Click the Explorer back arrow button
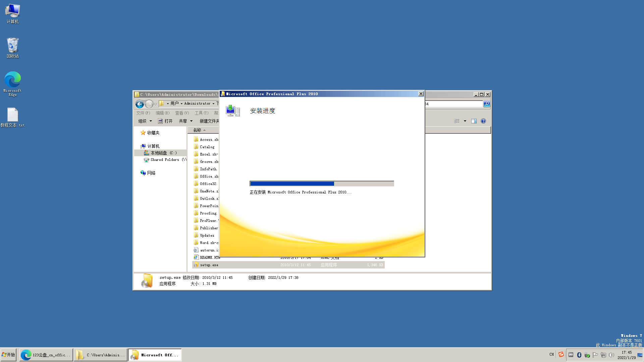Screen dimensions: 644x362 pos(140,104)
